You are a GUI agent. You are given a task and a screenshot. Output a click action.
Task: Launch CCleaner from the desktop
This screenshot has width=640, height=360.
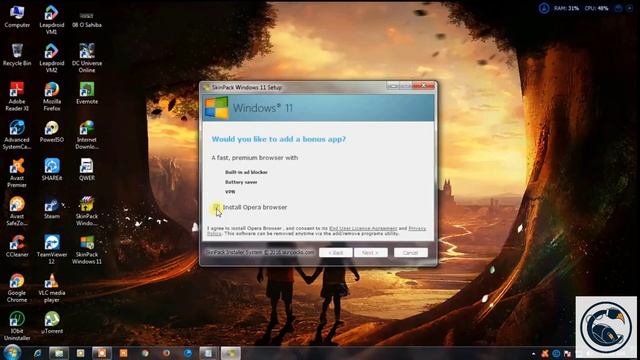pyautogui.click(x=17, y=246)
